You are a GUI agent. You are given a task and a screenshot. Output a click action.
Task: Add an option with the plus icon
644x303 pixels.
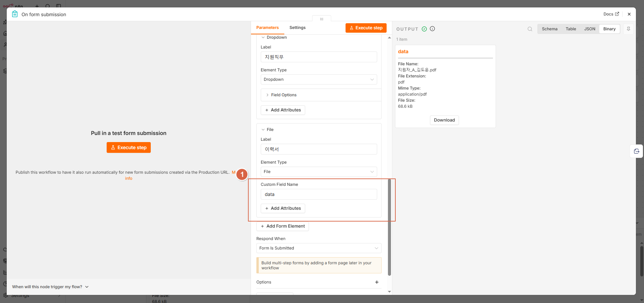click(x=377, y=282)
